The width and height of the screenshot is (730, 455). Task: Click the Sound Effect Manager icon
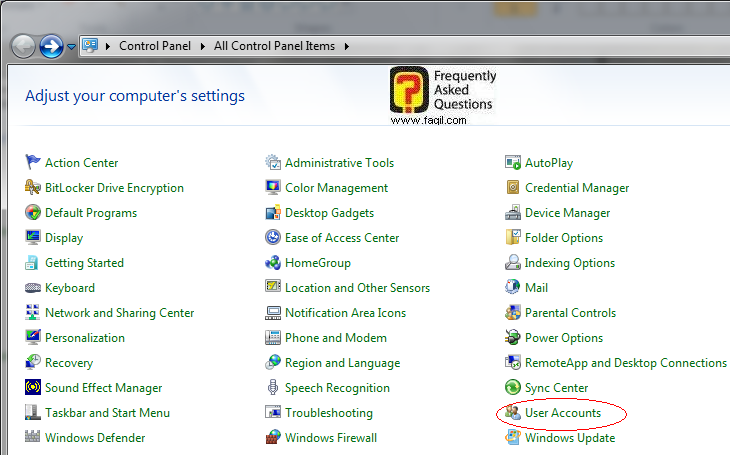(x=33, y=388)
